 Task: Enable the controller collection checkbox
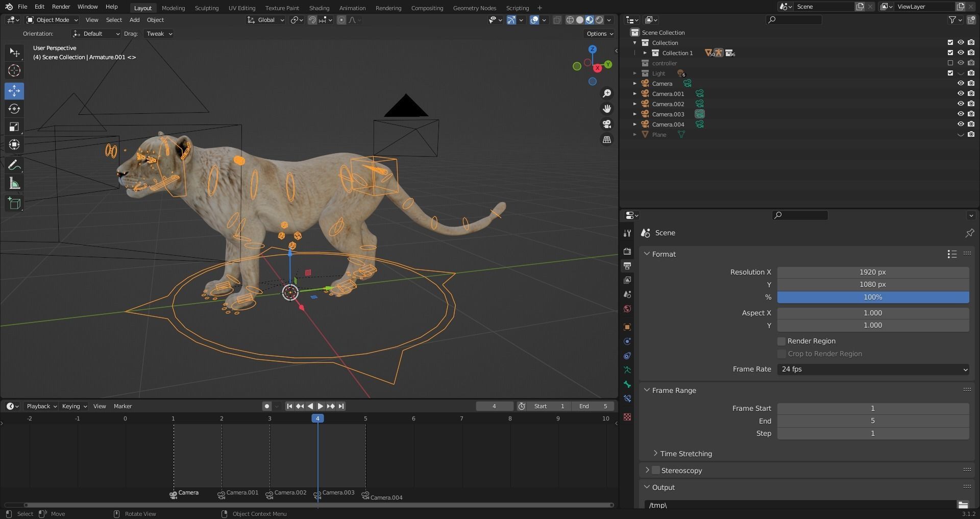tap(950, 63)
